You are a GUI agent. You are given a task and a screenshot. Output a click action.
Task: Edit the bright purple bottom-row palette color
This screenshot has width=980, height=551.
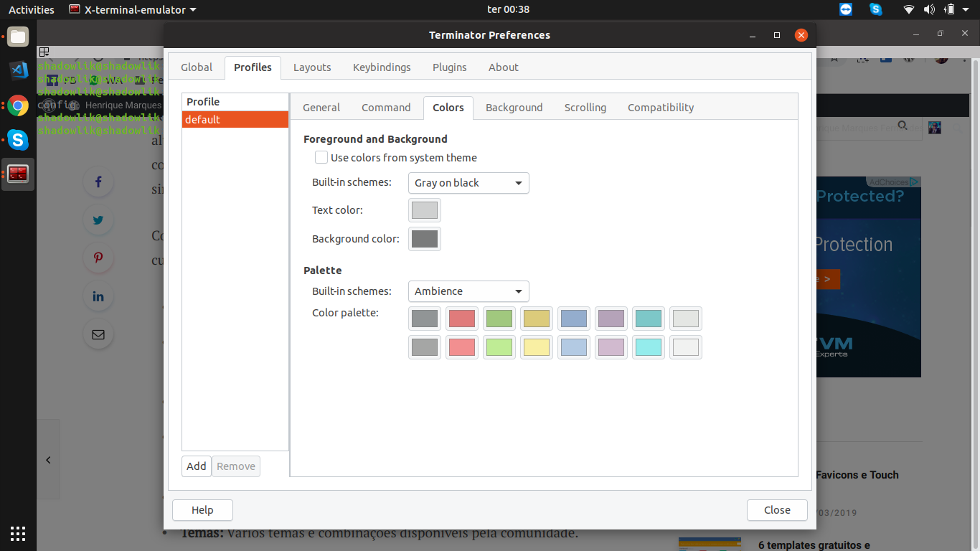[x=611, y=347]
